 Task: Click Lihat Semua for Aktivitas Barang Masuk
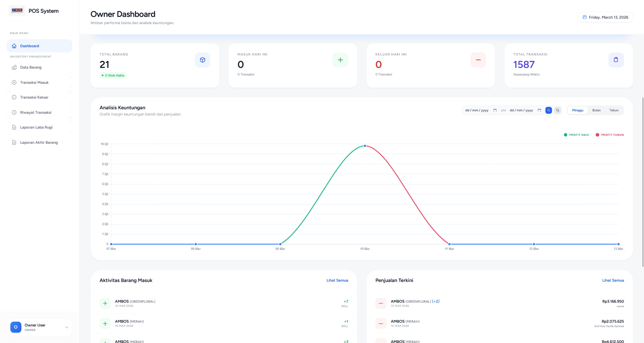click(337, 281)
